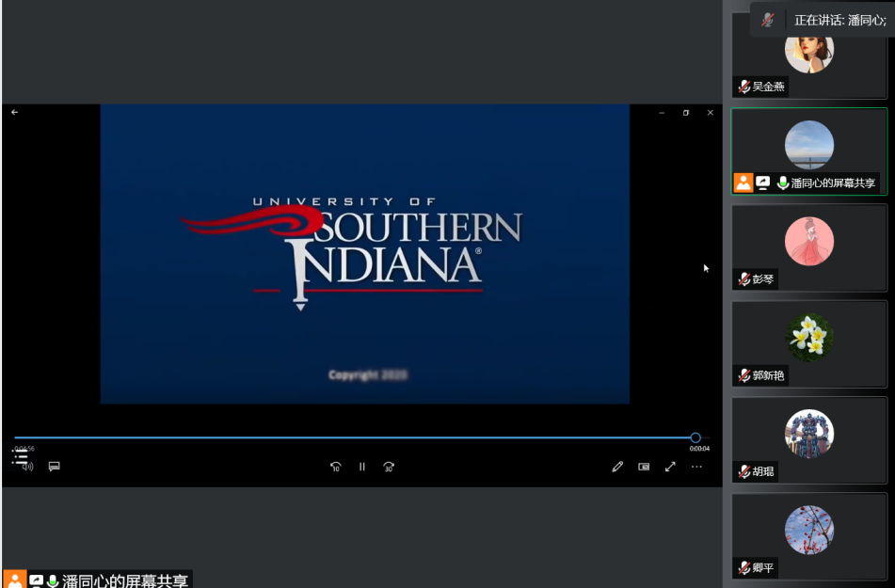
Task: Click the back arrow in video player
Action: (15, 113)
